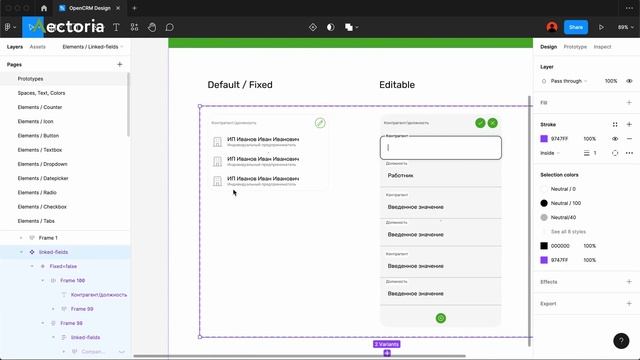Click the 000000 selection color swatch
The height and width of the screenshot is (360, 640).
[x=544, y=246]
